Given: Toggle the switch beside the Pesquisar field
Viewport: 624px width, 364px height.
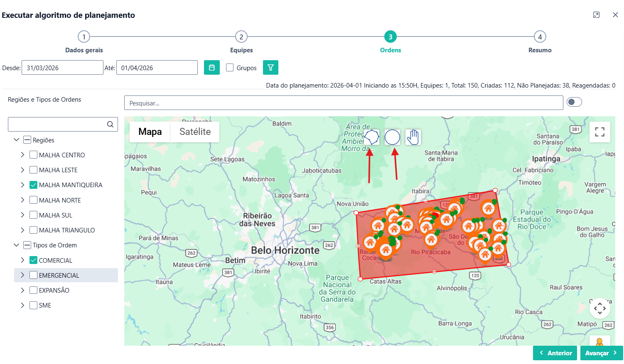Looking at the screenshot, I should tap(574, 102).
